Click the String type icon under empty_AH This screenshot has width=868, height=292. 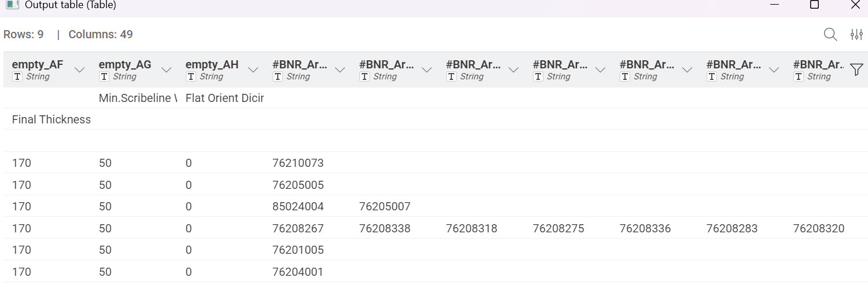coord(191,76)
